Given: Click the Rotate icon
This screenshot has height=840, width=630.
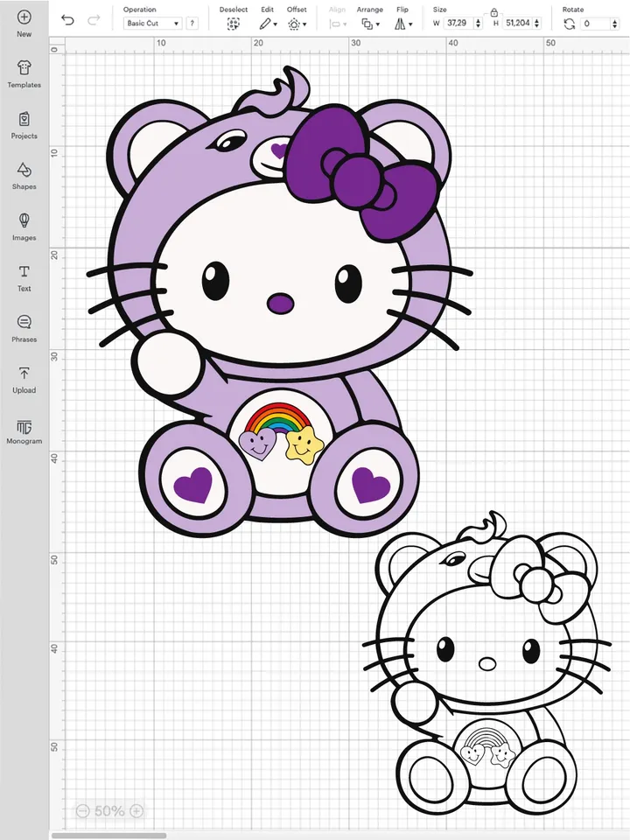Looking at the screenshot, I should (x=570, y=24).
